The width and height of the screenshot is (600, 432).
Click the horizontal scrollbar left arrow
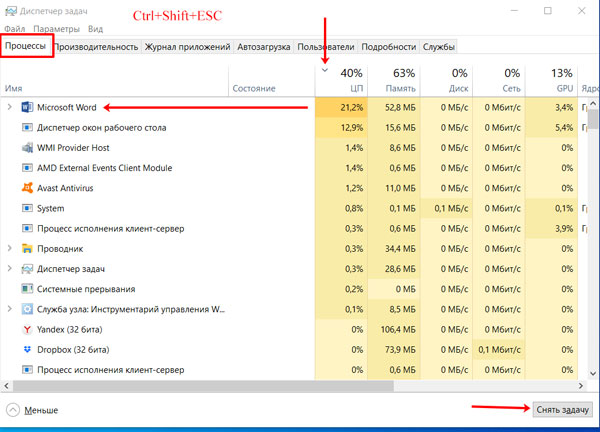(x=6, y=386)
